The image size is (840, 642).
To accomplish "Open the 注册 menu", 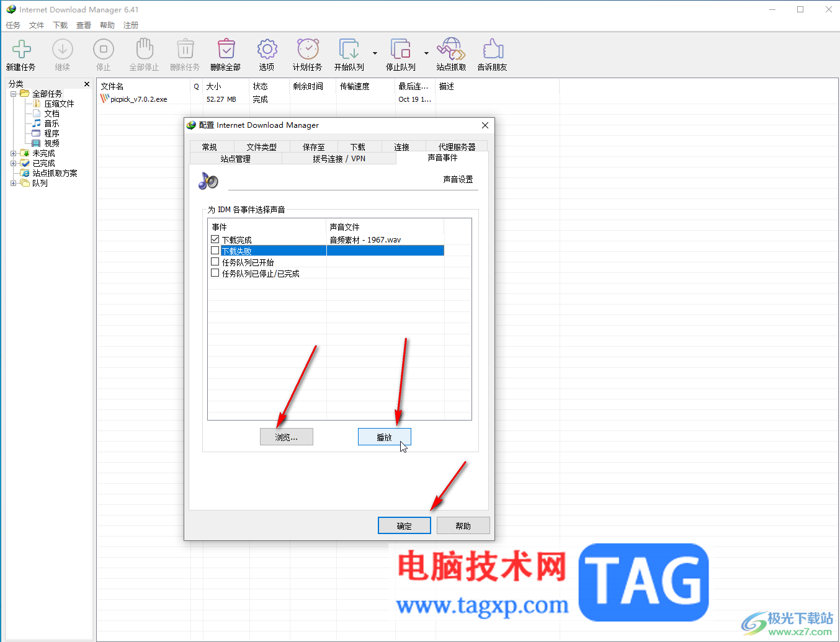I will pos(131,25).
